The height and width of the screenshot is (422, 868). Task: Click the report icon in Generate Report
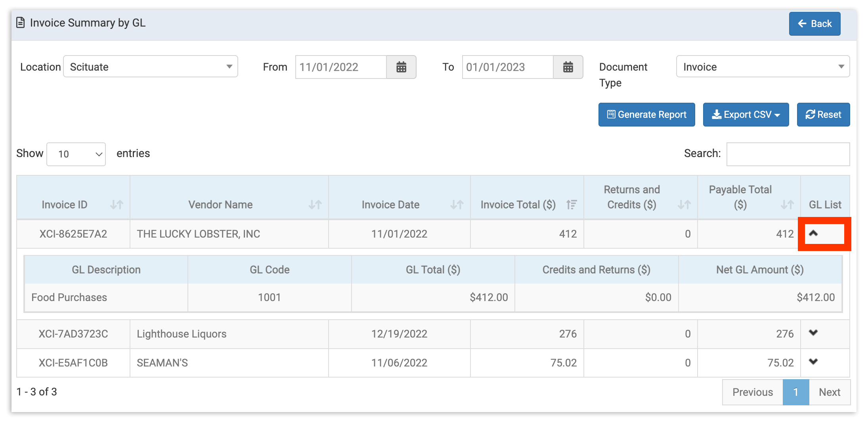point(612,114)
